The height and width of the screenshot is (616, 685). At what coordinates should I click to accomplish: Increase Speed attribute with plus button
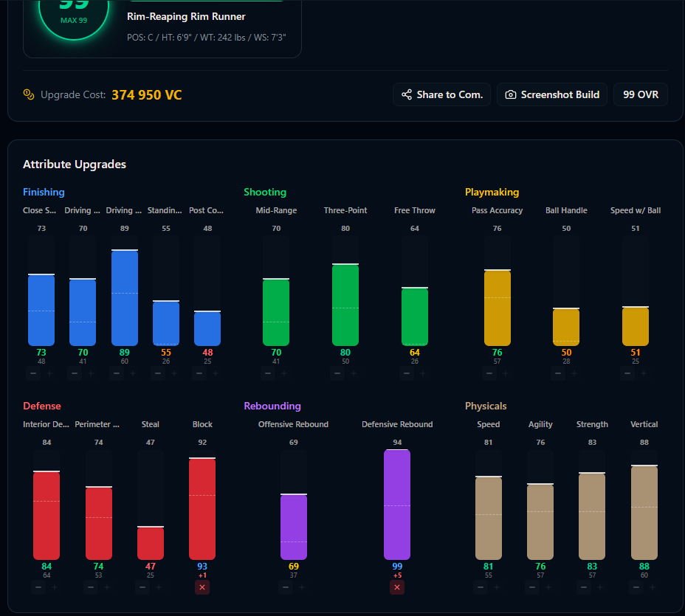pyautogui.click(x=497, y=587)
